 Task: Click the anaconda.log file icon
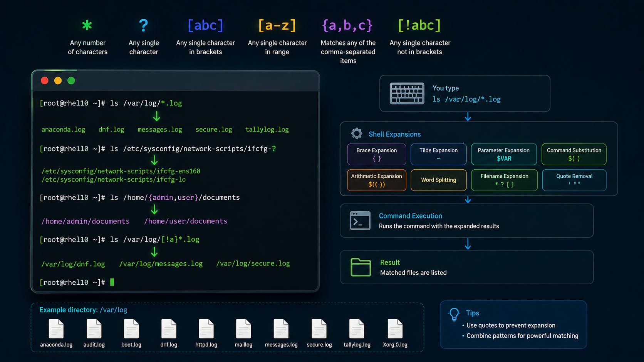point(56,329)
